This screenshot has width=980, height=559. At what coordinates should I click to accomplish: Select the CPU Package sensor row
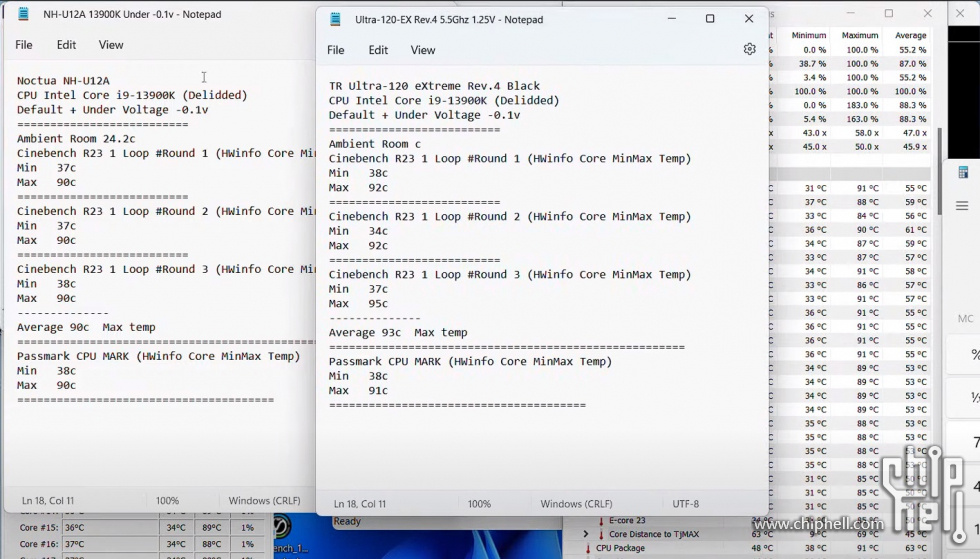tap(747, 548)
